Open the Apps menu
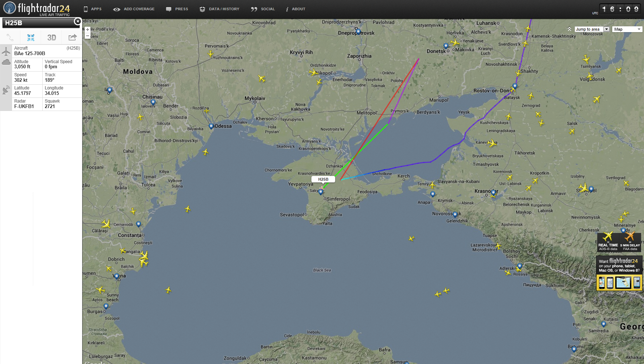 [92, 9]
